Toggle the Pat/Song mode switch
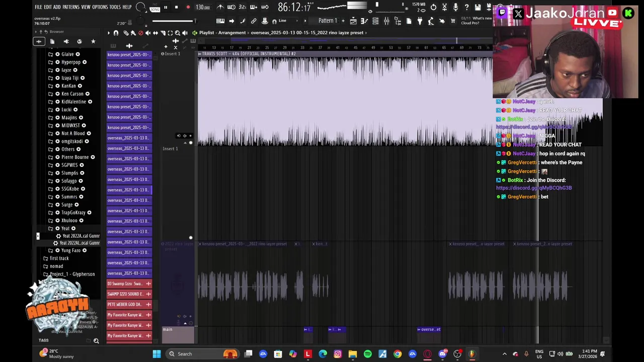Image resolution: width=644 pixels, height=362 pixels. (155, 8)
